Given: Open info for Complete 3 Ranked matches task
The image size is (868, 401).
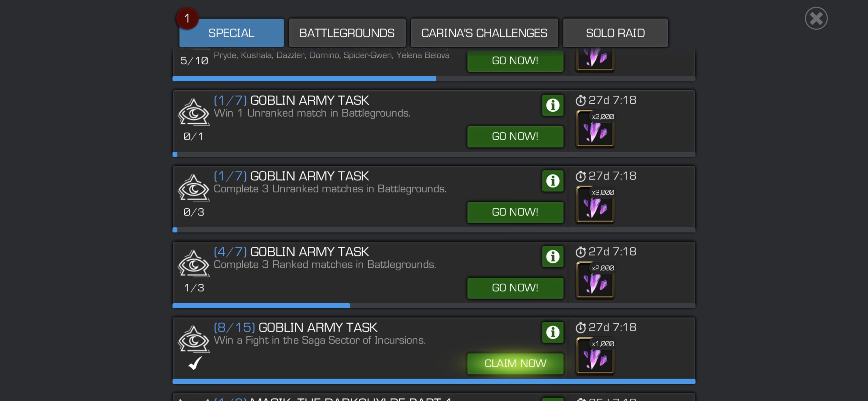Looking at the screenshot, I should 553,257.
